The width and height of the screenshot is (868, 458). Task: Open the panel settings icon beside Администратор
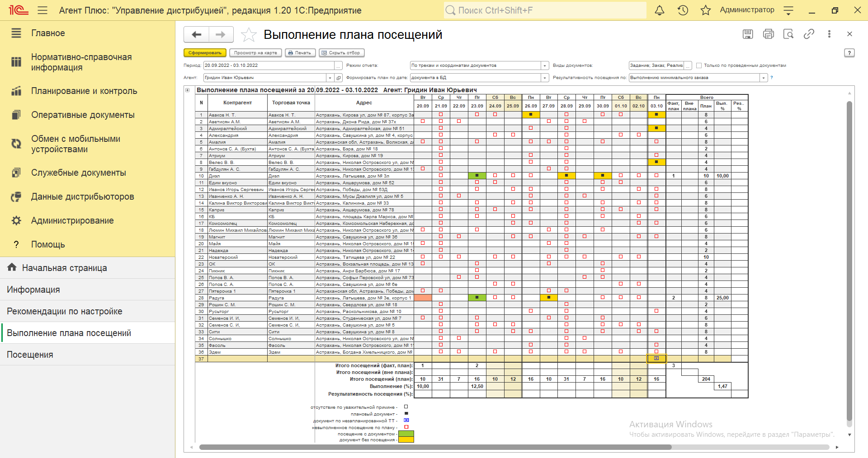[788, 10]
